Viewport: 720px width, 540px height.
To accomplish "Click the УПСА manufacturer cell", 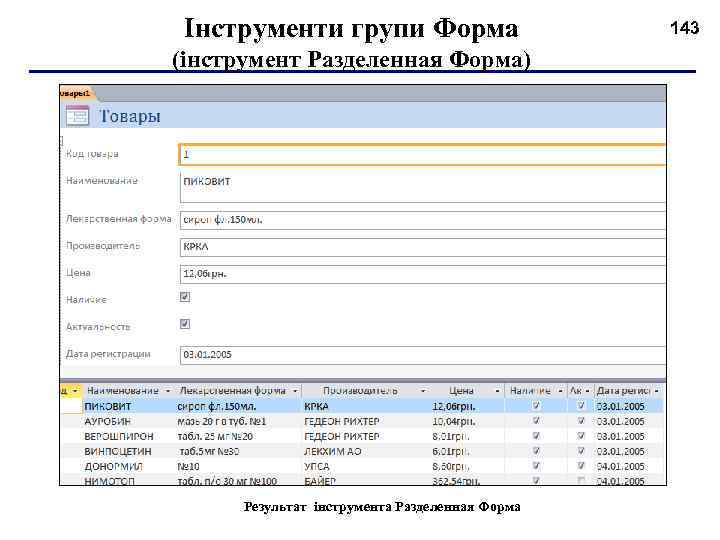I will point(317,467).
